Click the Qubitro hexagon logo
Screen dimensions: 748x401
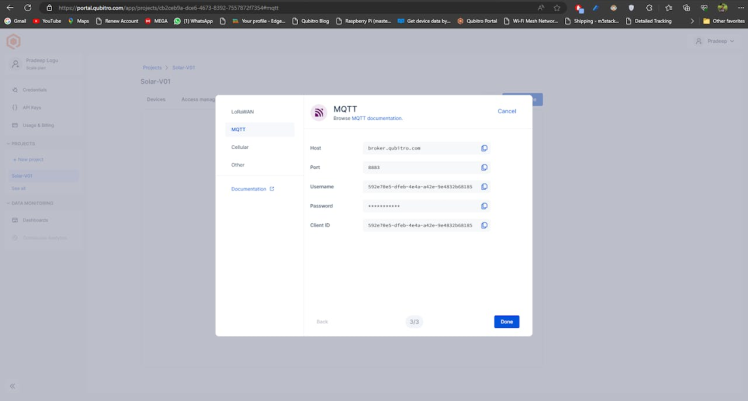click(x=13, y=41)
